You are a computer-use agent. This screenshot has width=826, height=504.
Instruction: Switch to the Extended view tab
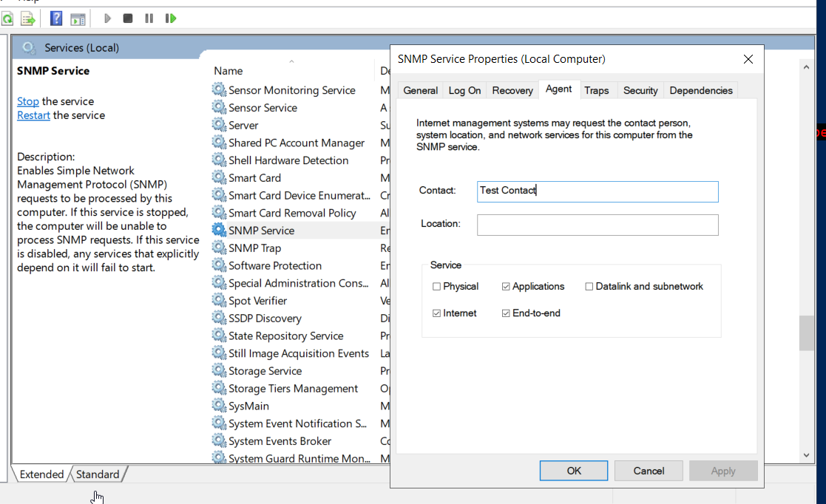[x=41, y=474]
